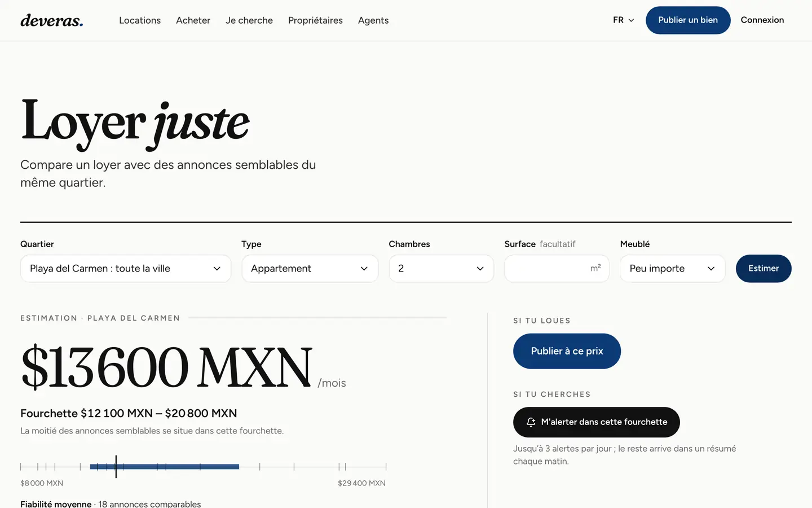The height and width of the screenshot is (508, 812).
Task: Click Publier à ce prix
Action: pos(567,351)
